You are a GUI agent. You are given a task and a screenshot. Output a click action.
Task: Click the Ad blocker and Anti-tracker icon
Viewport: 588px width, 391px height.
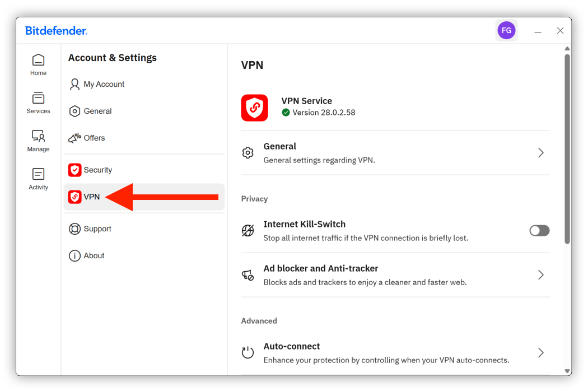pyautogui.click(x=248, y=275)
